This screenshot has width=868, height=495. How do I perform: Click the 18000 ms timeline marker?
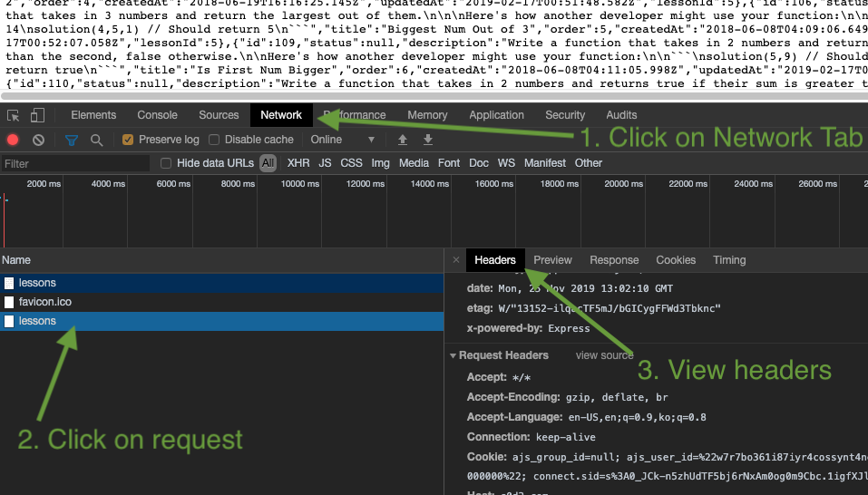[x=559, y=184]
